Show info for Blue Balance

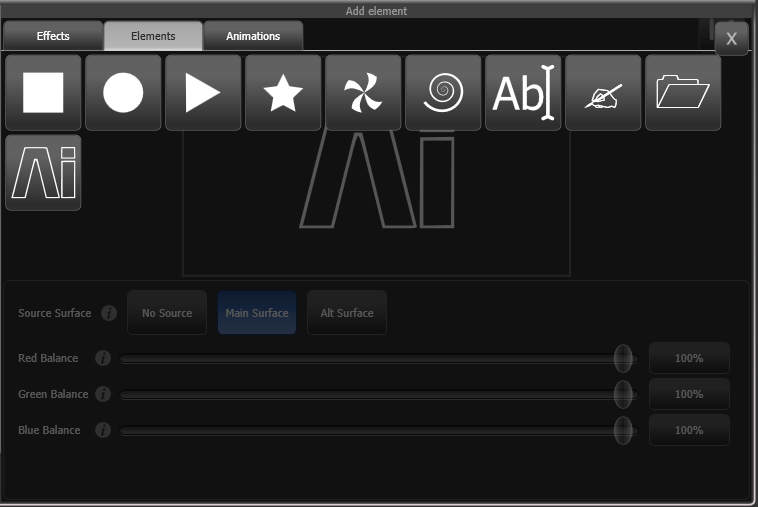[103, 430]
